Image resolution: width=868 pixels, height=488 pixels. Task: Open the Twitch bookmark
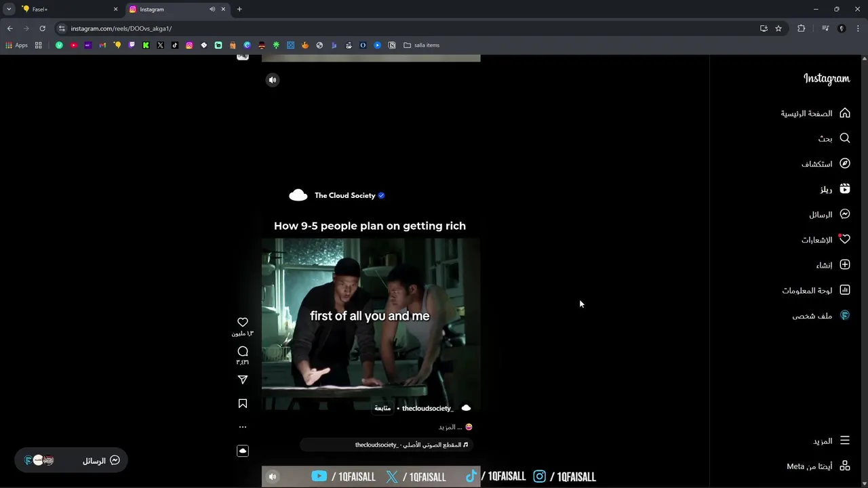pyautogui.click(x=132, y=45)
